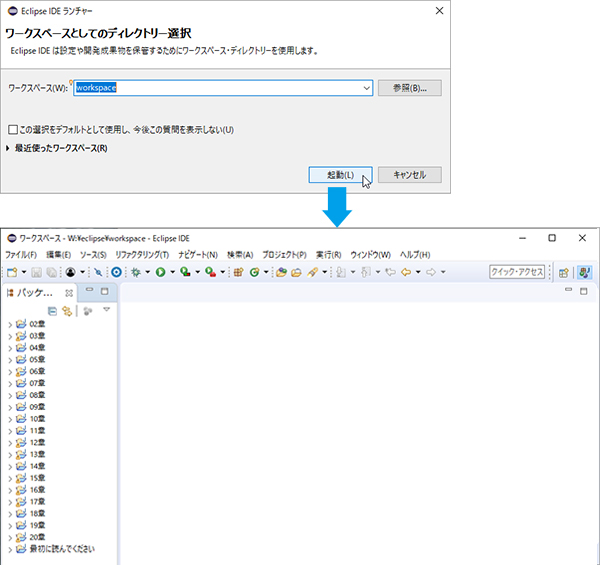Select the Java perspective icon
The width and height of the screenshot is (600, 565).
point(585,272)
